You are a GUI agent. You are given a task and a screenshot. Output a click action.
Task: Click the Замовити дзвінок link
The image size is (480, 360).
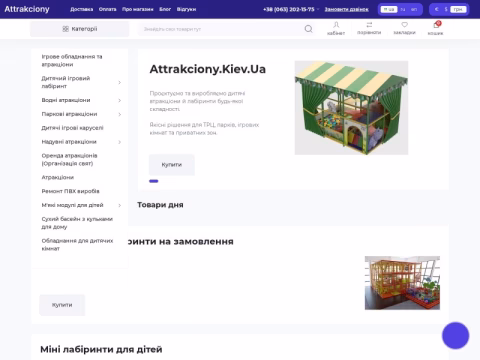tap(347, 9)
